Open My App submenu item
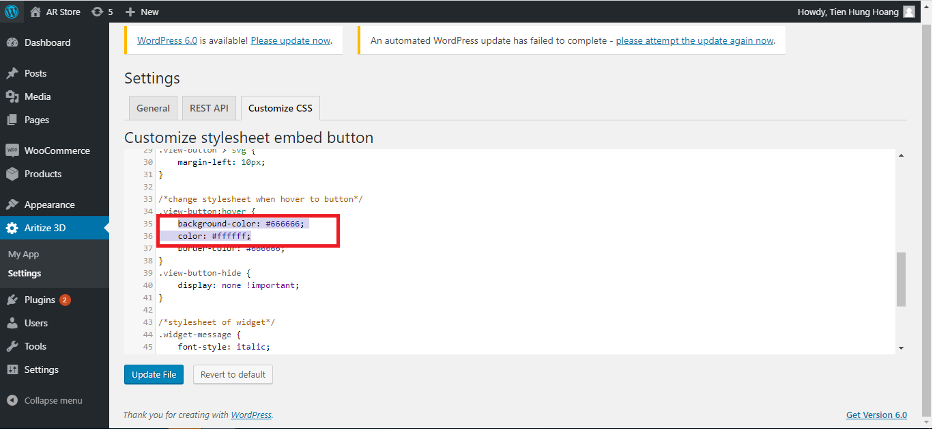The image size is (936, 432). click(24, 254)
